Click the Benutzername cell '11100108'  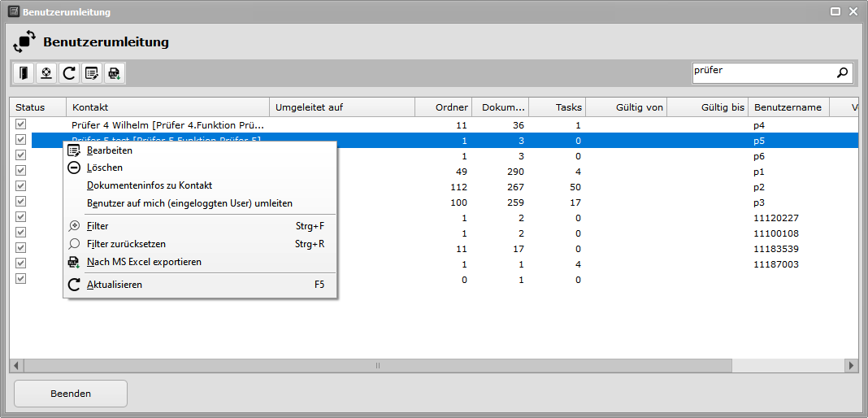pyautogui.click(x=776, y=233)
